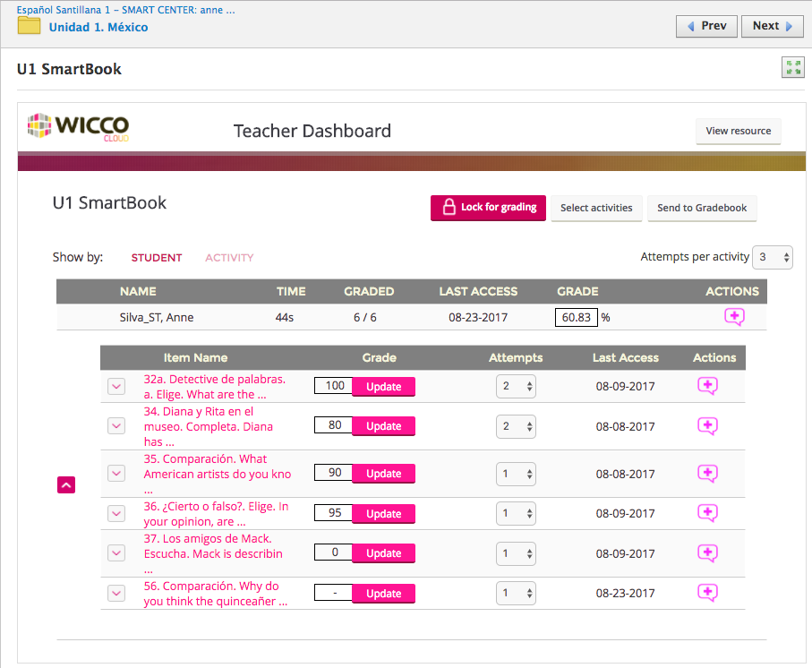Image resolution: width=812 pixels, height=668 pixels.
Task: Click the yellow folder icon beside Unidad 1. México
Action: 29,25
